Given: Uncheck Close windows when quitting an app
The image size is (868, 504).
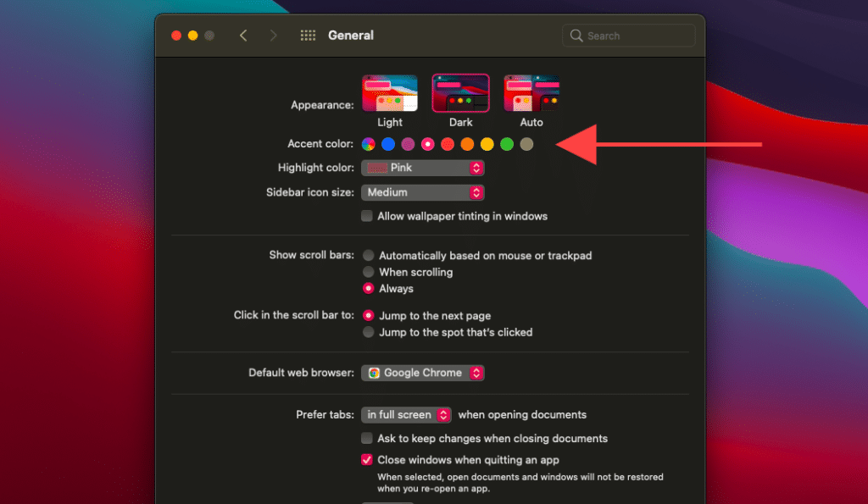Looking at the screenshot, I should point(367,460).
